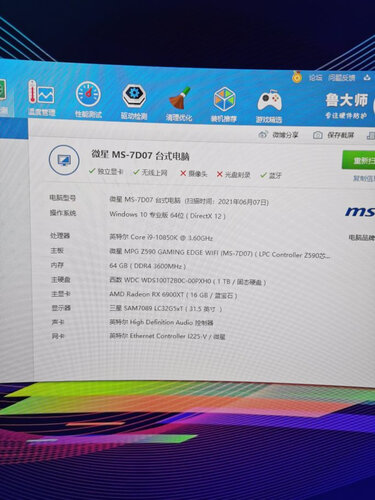Image resolution: width=375 pixels, height=500 pixels.
Task: Click the 微博分享 Weibo share button
Action: [x=279, y=135]
